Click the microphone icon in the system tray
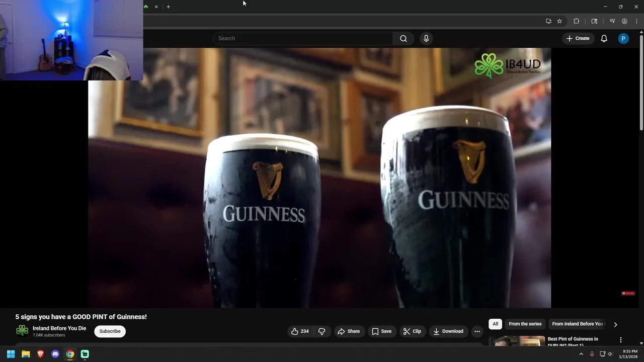Screen dimensions: 644x362 click(x=592, y=354)
